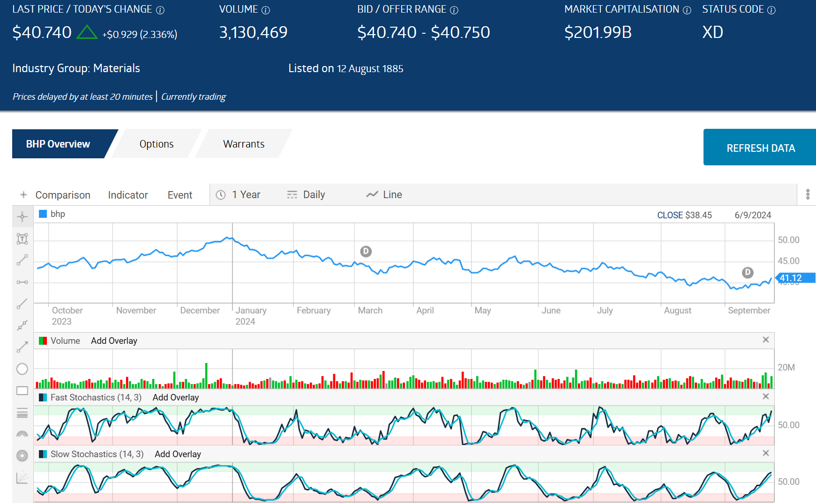Click the Listed on 12 August 1885 text
This screenshot has width=816, height=504.
click(x=346, y=68)
